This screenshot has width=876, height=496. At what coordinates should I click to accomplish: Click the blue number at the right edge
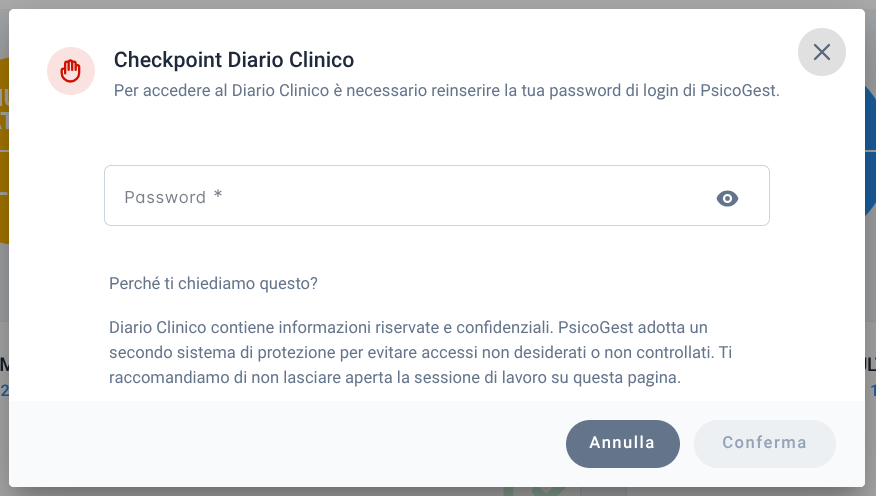872,390
